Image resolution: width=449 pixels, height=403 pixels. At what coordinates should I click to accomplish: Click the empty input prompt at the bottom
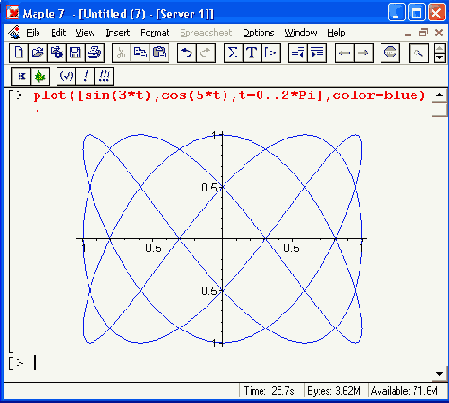point(22,363)
